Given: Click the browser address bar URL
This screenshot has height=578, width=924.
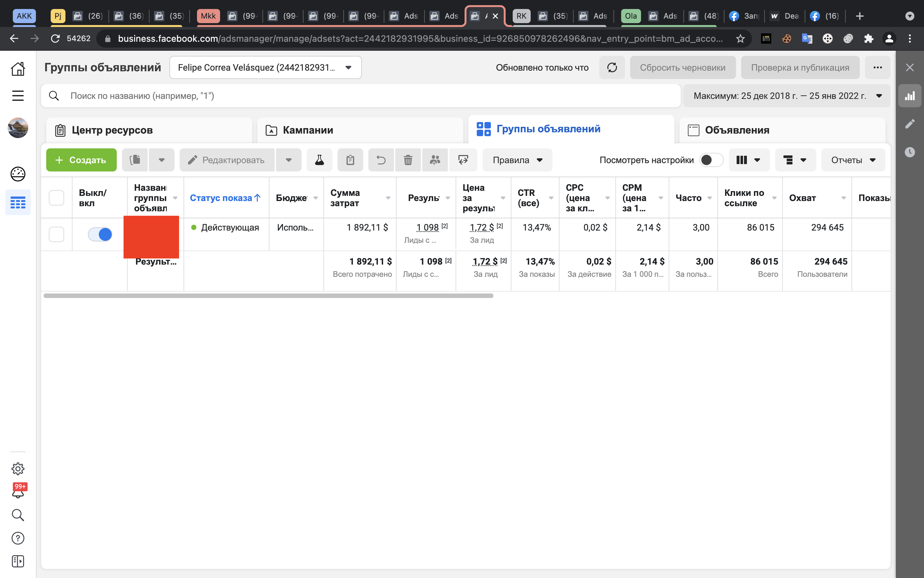Looking at the screenshot, I should coord(420,39).
